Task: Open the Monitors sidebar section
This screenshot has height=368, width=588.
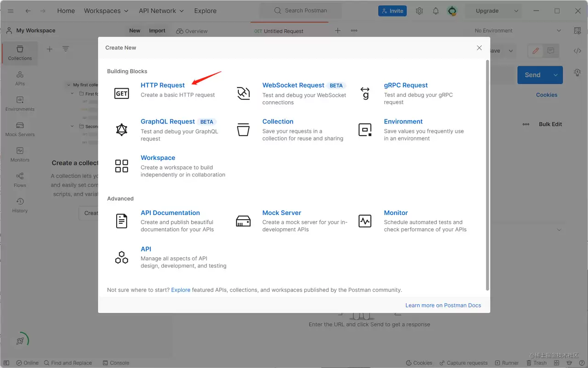Action: pyautogui.click(x=20, y=154)
